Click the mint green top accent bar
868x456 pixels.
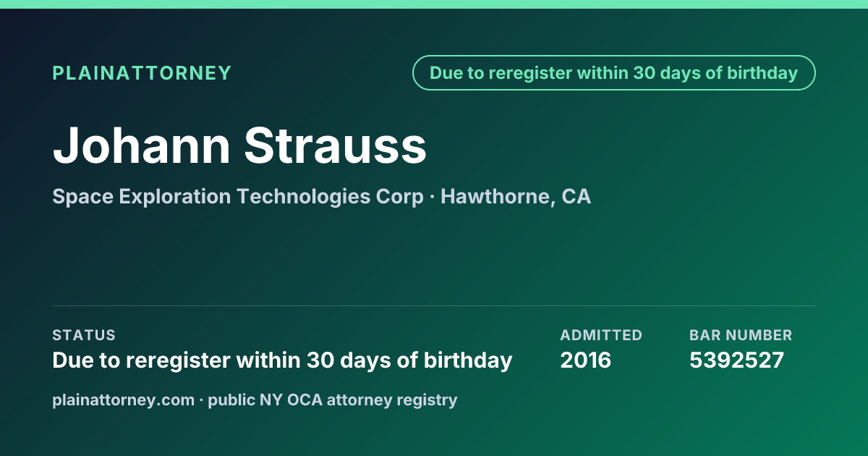tap(434, 4)
